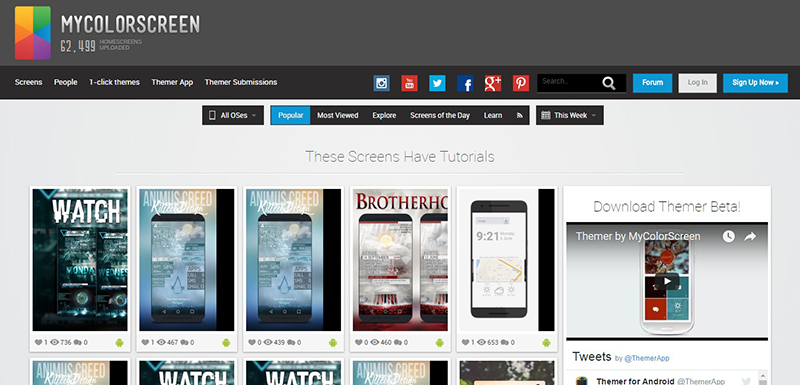
Task: Click the Log In button
Action: 697,83
